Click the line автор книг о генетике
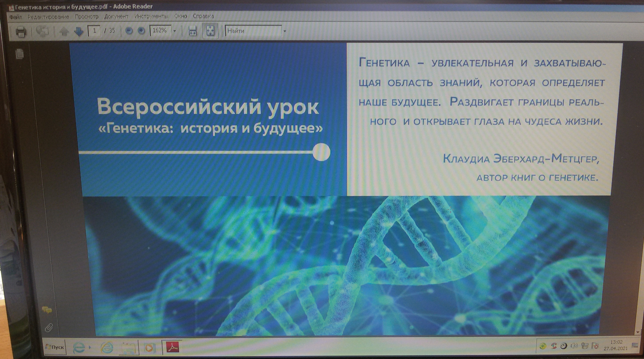Image resolution: width=644 pixels, height=359 pixels. [x=537, y=178]
